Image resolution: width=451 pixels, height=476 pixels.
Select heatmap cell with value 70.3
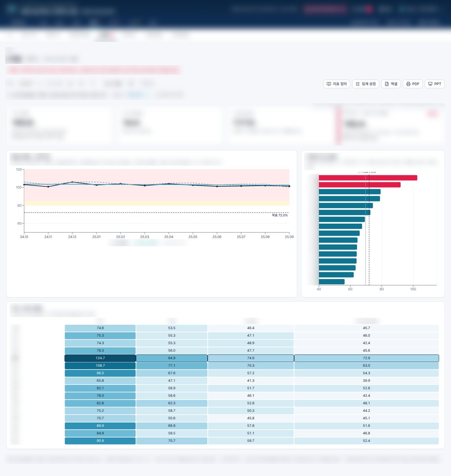coord(251,365)
